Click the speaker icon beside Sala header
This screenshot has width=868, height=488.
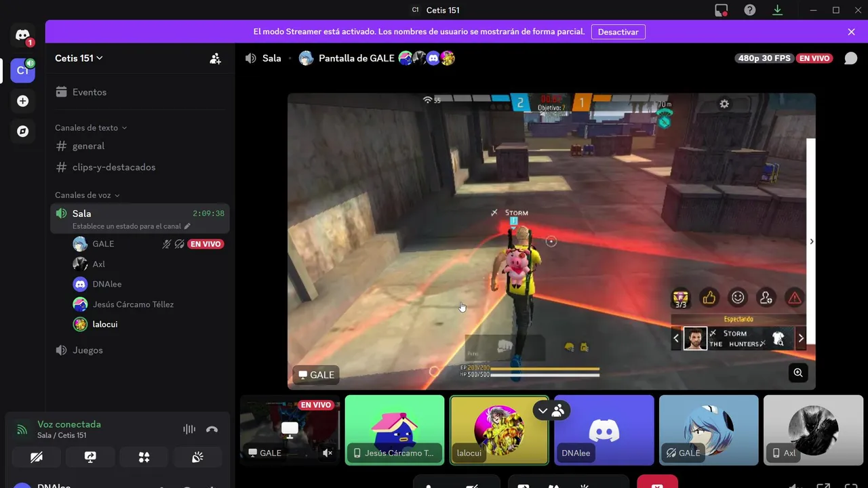[251, 58]
